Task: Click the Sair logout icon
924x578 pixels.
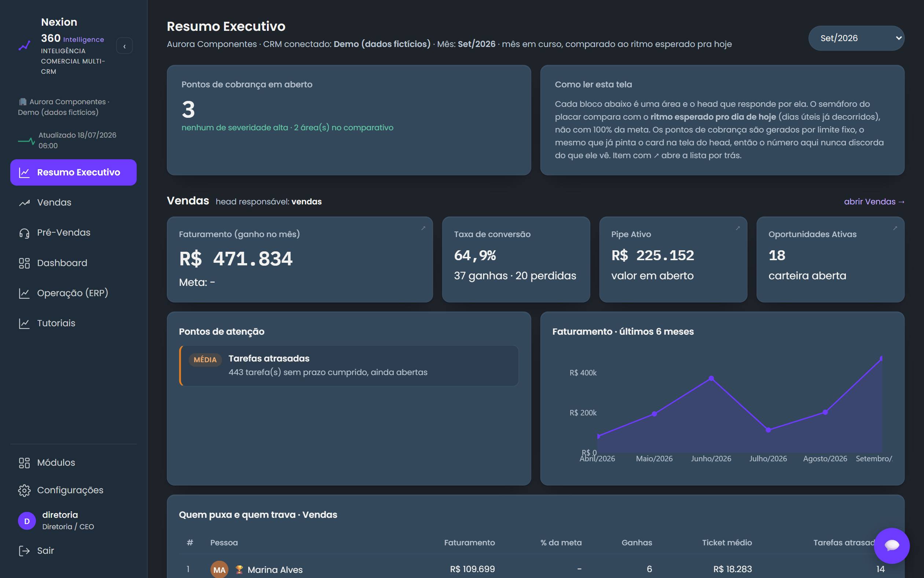Action: [x=25, y=550]
